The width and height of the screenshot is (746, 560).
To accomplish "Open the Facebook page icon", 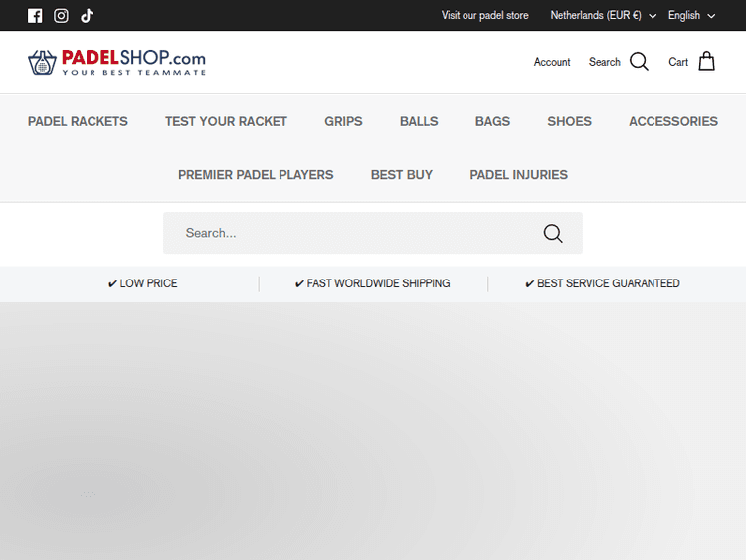I will coord(35,16).
